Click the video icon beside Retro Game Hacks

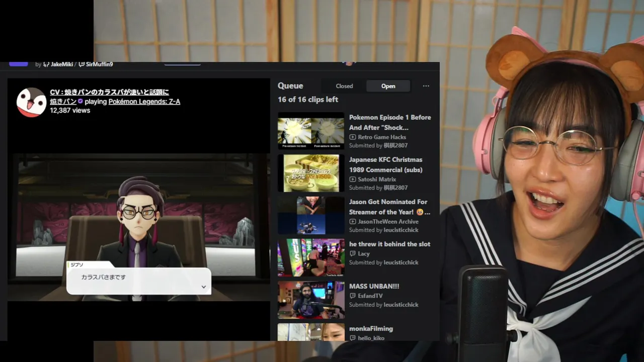(353, 137)
